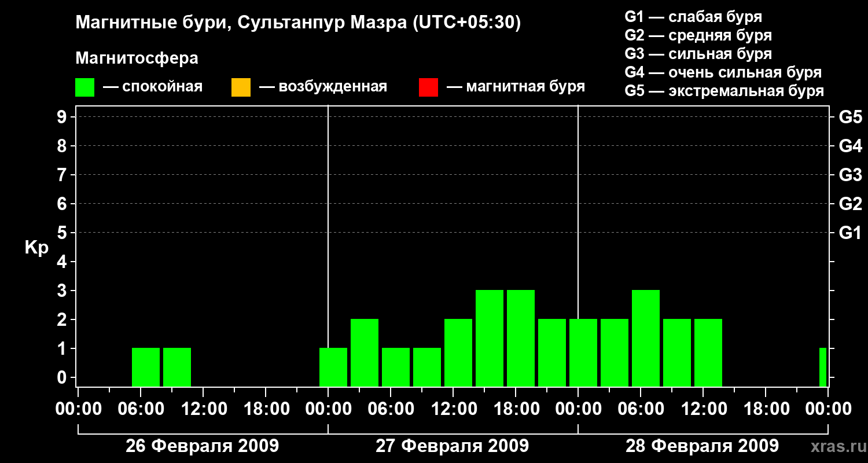Click the red магнитная буря legend swatch
868x463 pixels.
pos(428,87)
